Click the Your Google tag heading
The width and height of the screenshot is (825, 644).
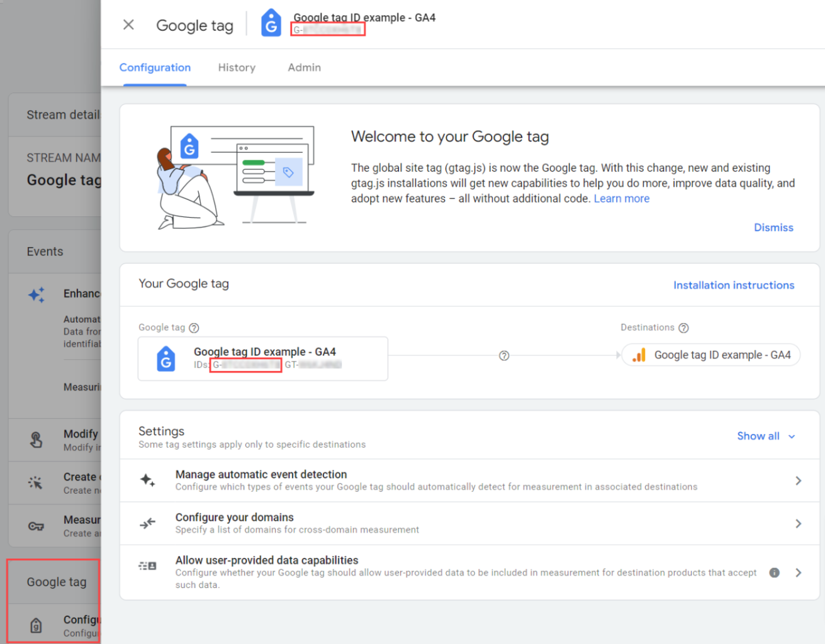[184, 284]
